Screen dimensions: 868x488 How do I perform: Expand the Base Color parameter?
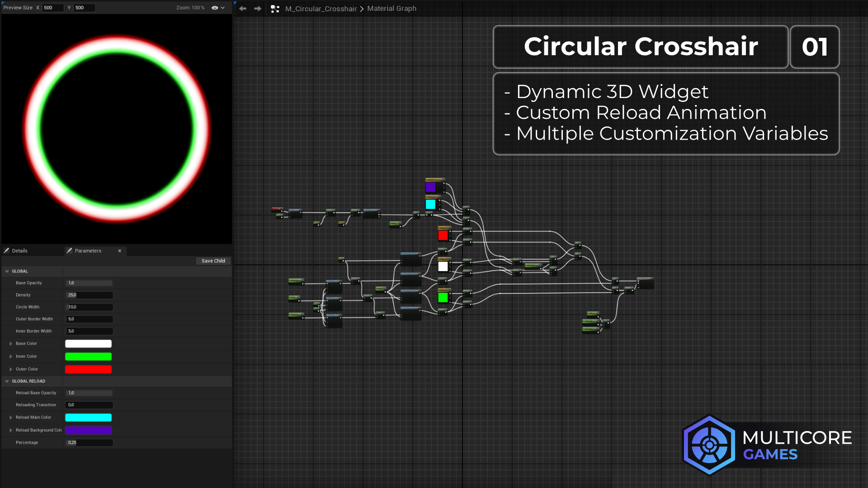(x=11, y=344)
